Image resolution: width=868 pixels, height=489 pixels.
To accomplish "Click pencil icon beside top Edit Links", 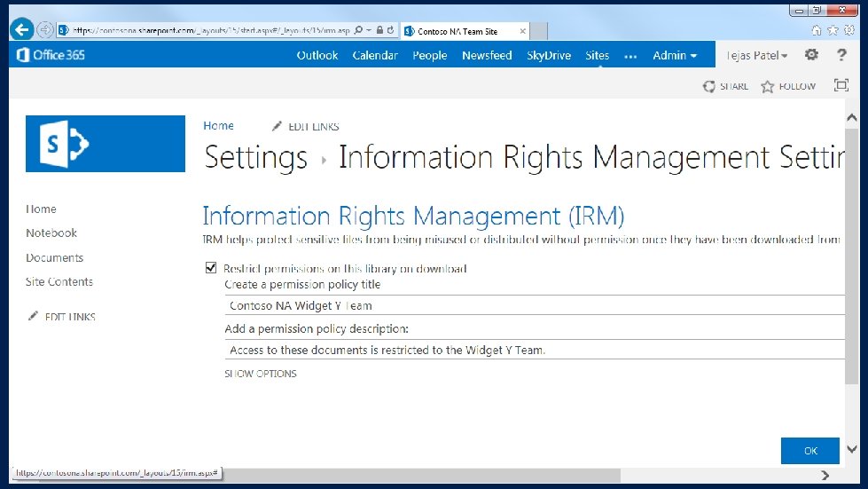I will 277,126.
